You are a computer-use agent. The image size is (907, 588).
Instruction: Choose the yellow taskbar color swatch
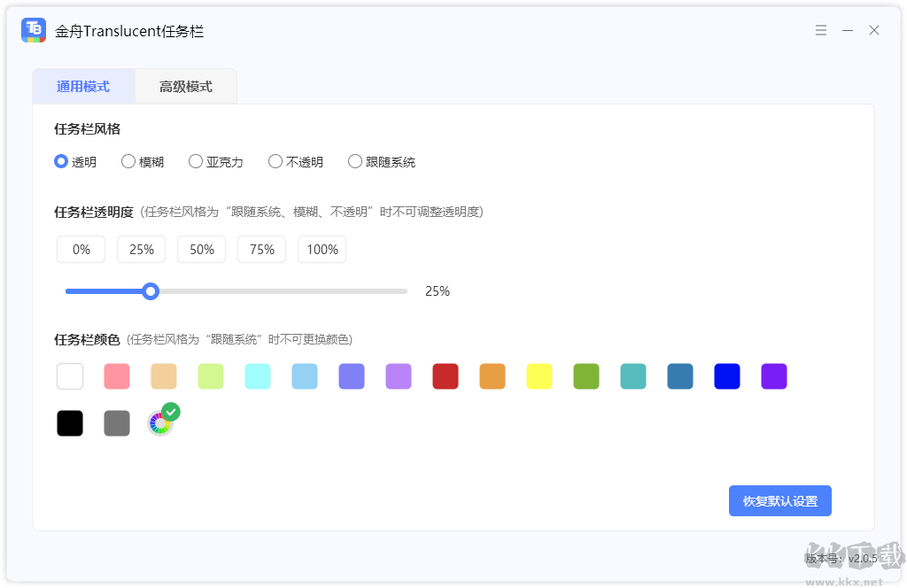click(539, 376)
